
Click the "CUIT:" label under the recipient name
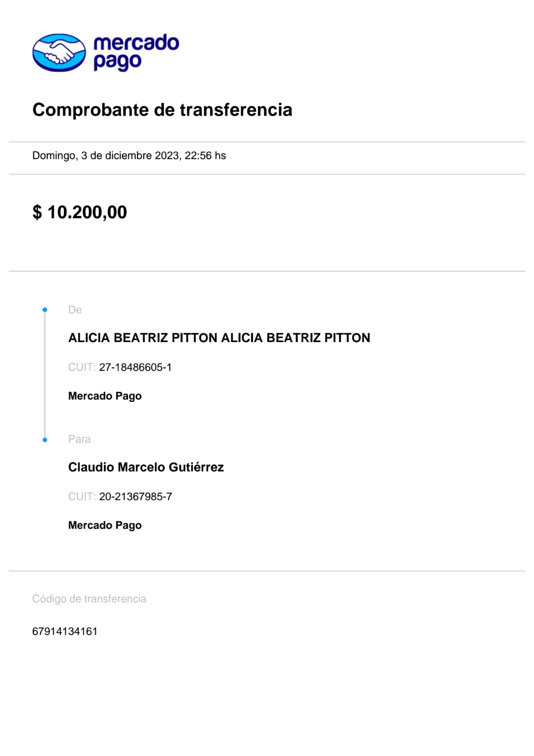pos(82,497)
